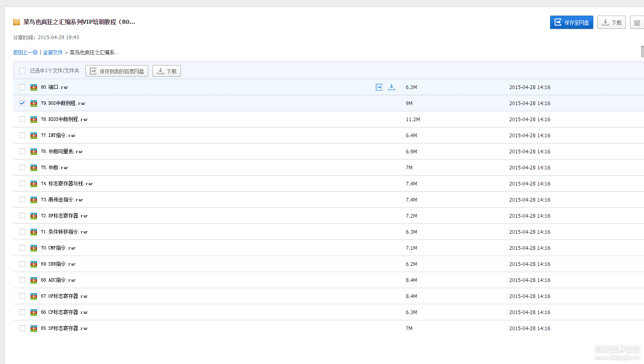Click the rar icon of 72.DF标志寄存器.rar
Screen dimensions: 644x364
point(34,216)
